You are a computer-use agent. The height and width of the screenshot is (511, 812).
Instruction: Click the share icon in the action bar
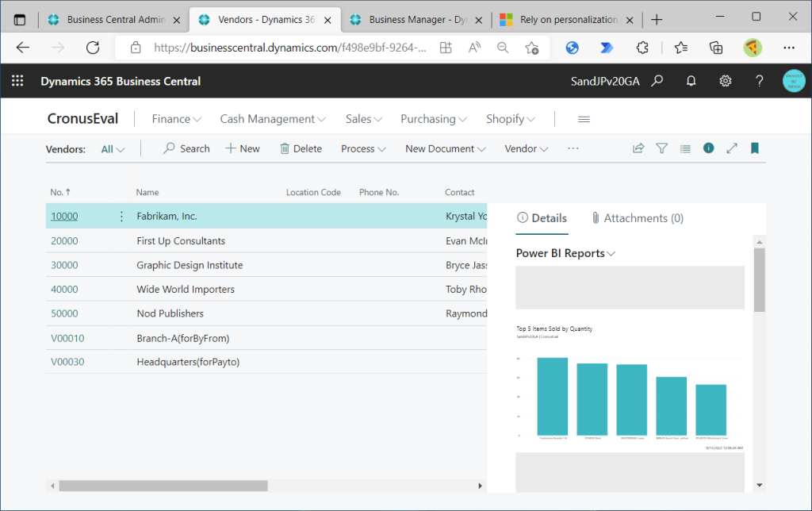pos(638,148)
